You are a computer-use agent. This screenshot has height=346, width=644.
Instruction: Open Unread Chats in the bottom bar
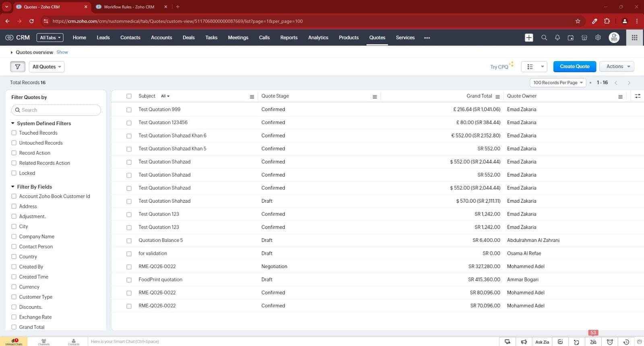point(14,342)
